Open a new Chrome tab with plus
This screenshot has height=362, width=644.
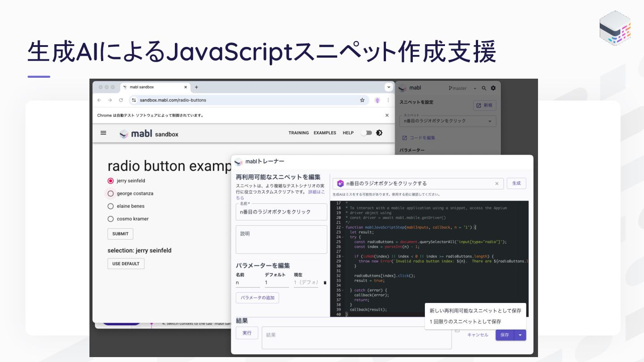click(x=196, y=87)
